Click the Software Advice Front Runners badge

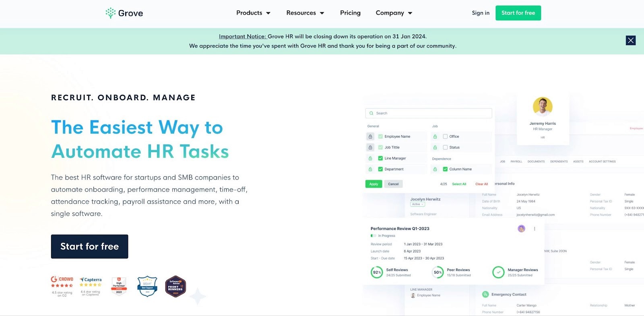[x=175, y=286]
